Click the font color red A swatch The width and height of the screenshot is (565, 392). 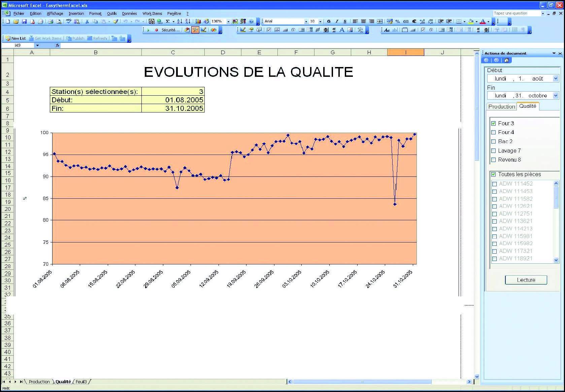(x=483, y=21)
